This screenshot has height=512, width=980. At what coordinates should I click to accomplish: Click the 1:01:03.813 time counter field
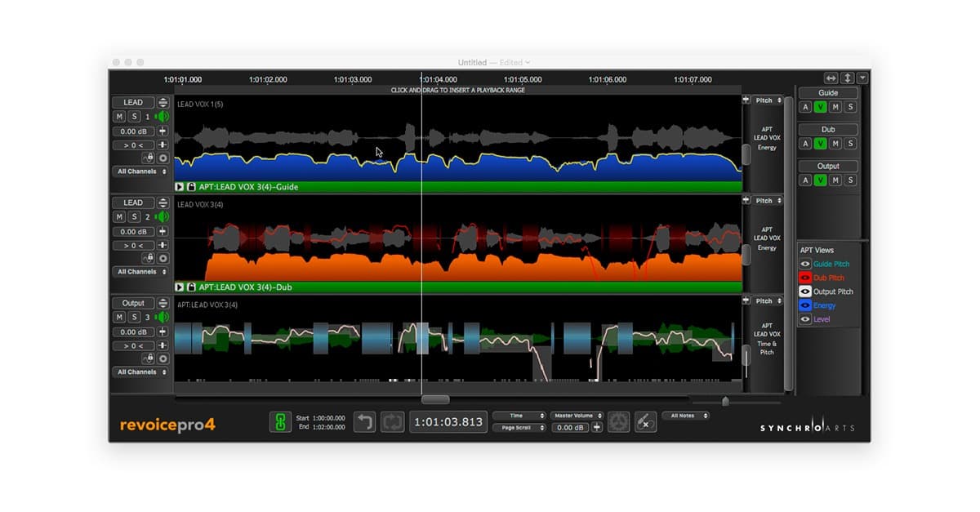point(448,422)
